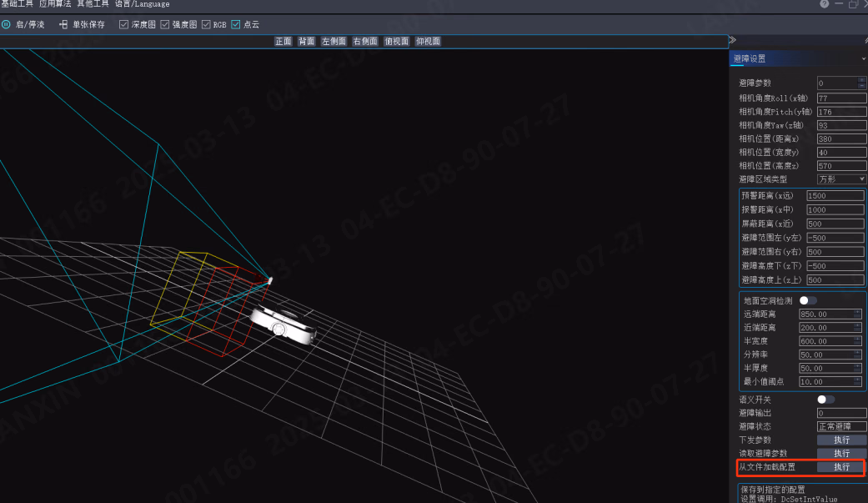
Task: Open the 应用算法 menu
Action: pyautogui.click(x=55, y=4)
